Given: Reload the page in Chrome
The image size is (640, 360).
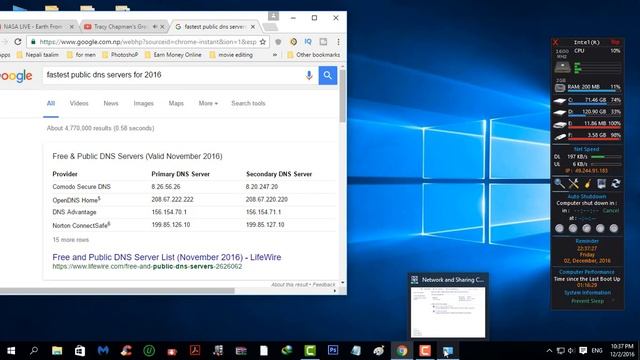Looking at the screenshot, I should [x=18, y=42].
